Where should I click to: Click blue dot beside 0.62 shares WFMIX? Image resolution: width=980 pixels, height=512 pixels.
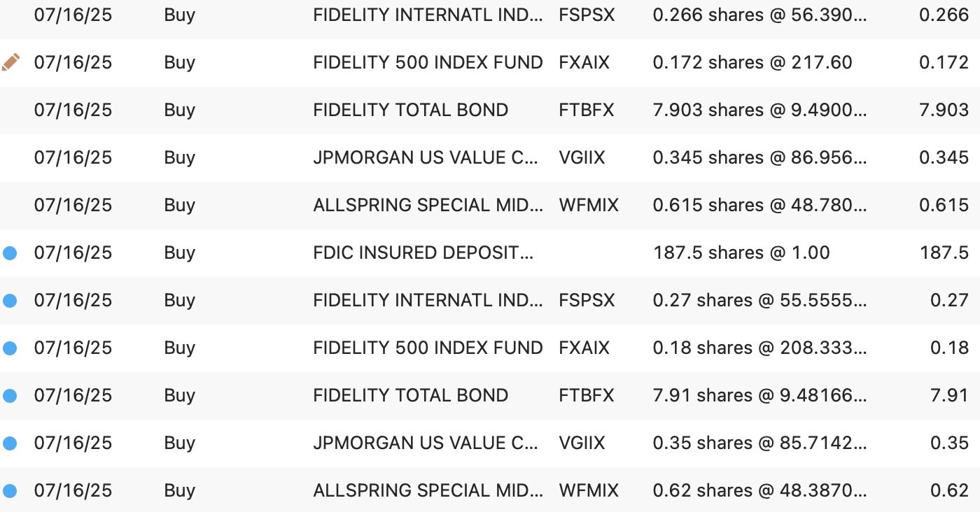pos(10,491)
